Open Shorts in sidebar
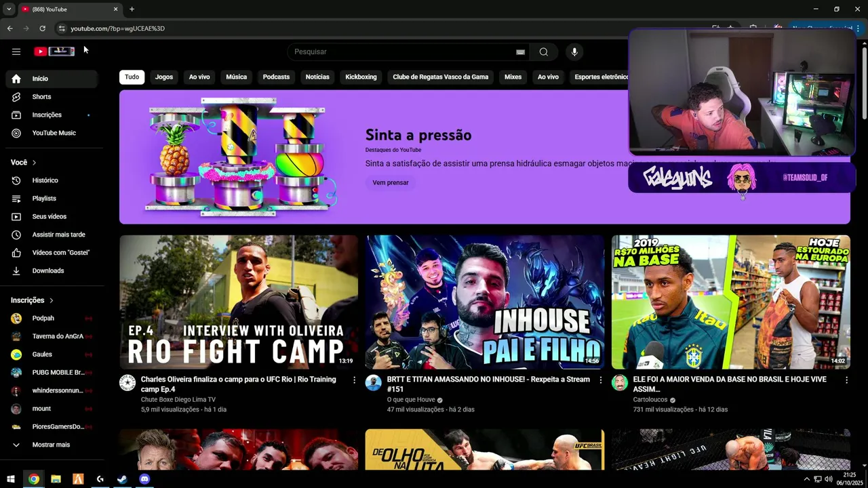This screenshot has width=868, height=488. point(52,97)
